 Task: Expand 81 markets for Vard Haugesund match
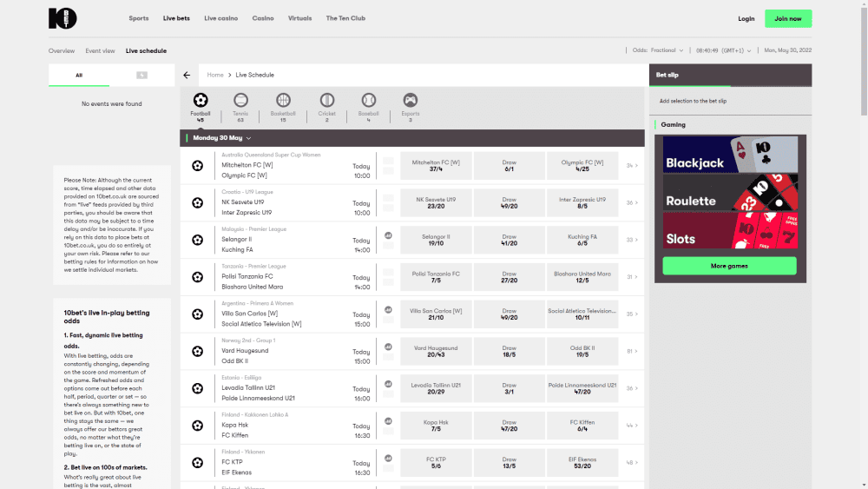click(x=632, y=351)
